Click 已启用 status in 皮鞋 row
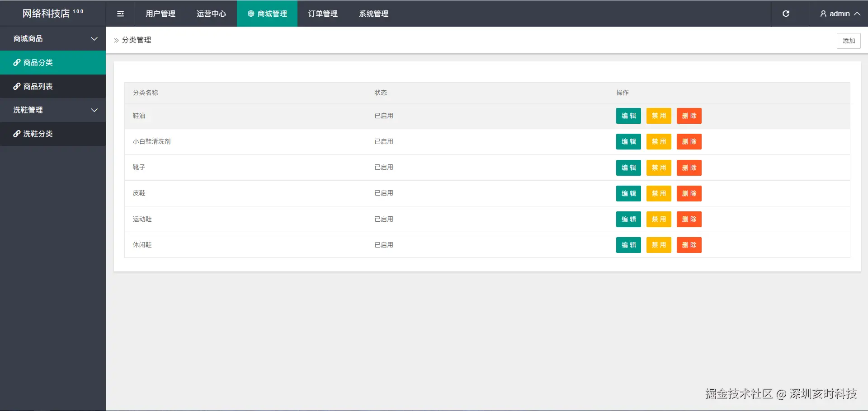Image resolution: width=868 pixels, height=411 pixels. [384, 193]
